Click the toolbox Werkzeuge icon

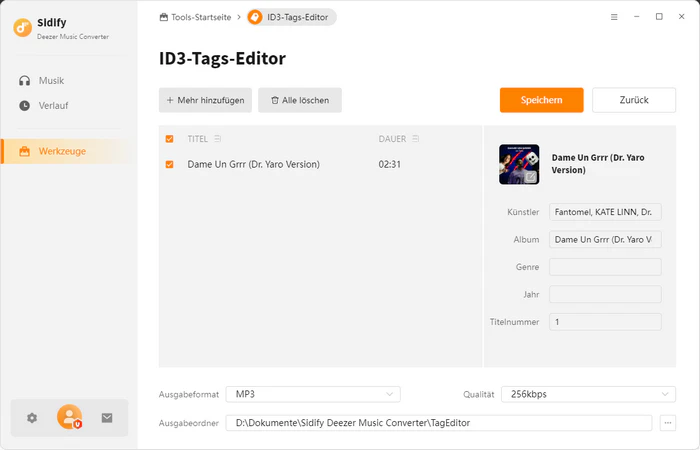(x=25, y=151)
